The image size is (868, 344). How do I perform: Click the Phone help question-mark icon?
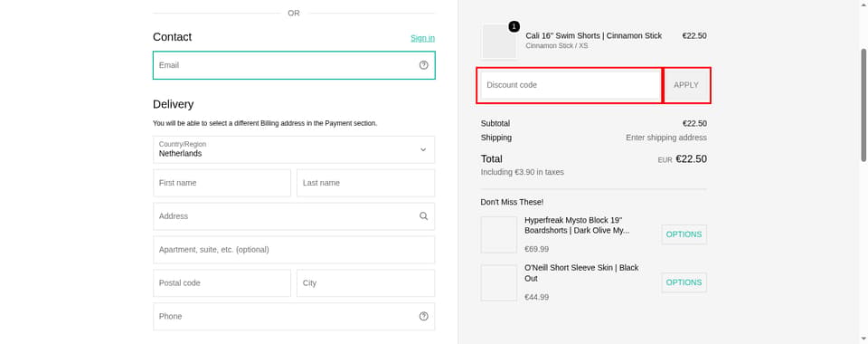coord(423,316)
